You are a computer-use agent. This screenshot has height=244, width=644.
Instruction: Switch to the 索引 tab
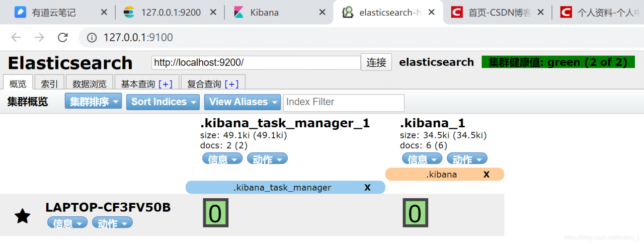49,84
